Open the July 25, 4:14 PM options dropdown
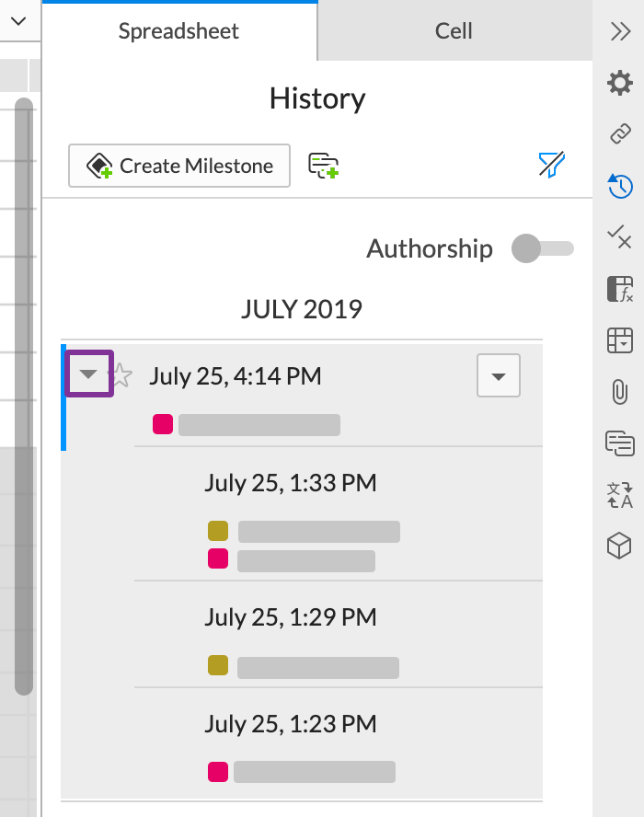The image size is (644, 817). point(499,375)
